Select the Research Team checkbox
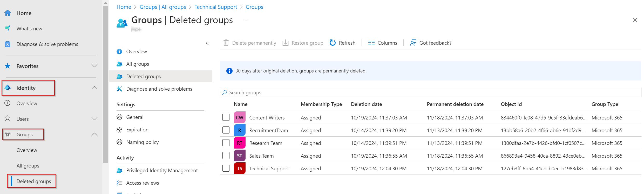644x194 pixels. pos(226,143)
